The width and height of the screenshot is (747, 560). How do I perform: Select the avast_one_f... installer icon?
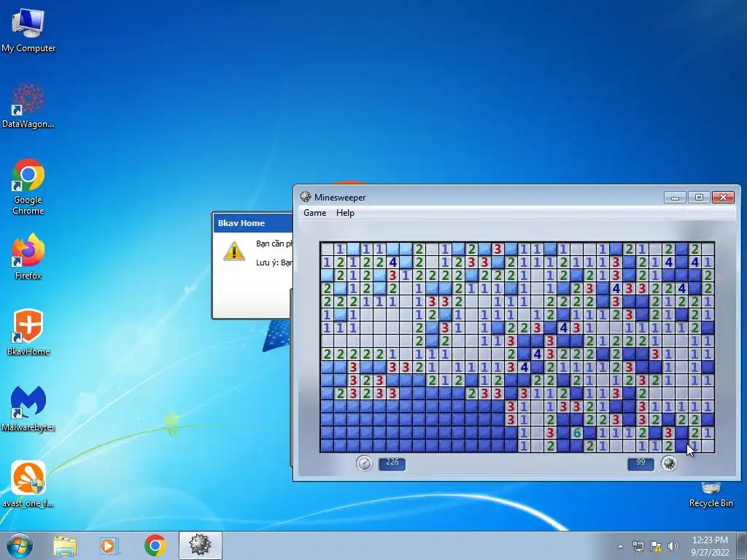pyautogui.click(x=28, y=484)
